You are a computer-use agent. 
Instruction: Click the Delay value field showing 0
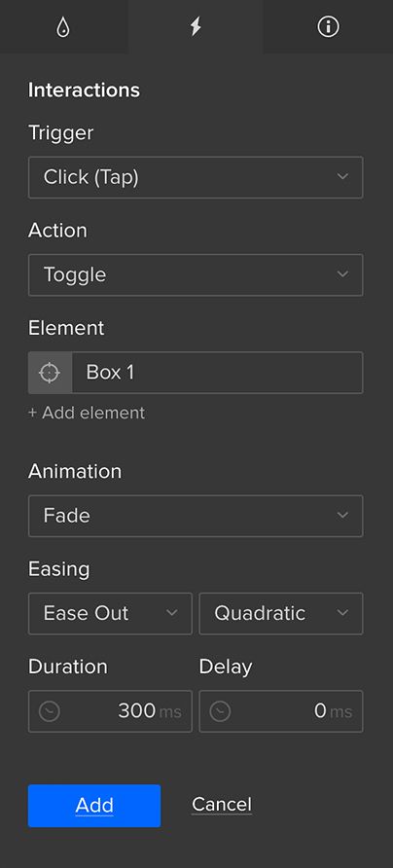tap(280, 711)
